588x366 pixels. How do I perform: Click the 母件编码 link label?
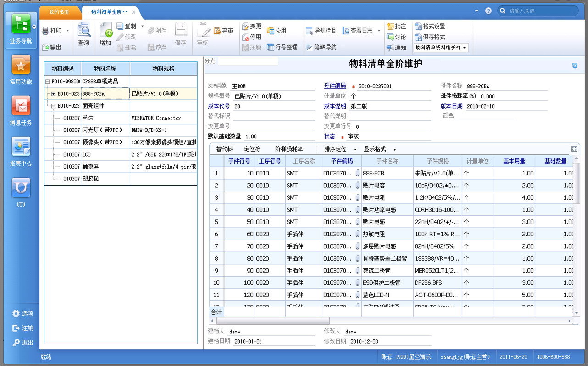click(x=335, y=86)
